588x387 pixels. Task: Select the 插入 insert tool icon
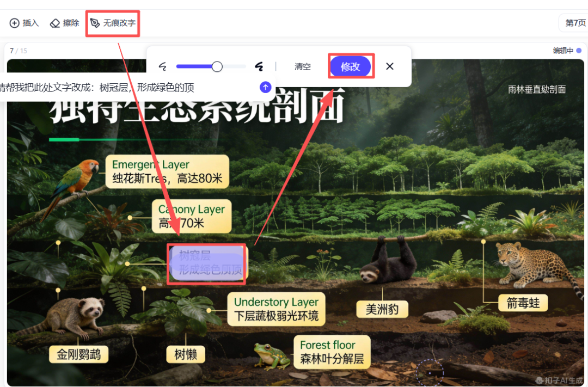13,23
